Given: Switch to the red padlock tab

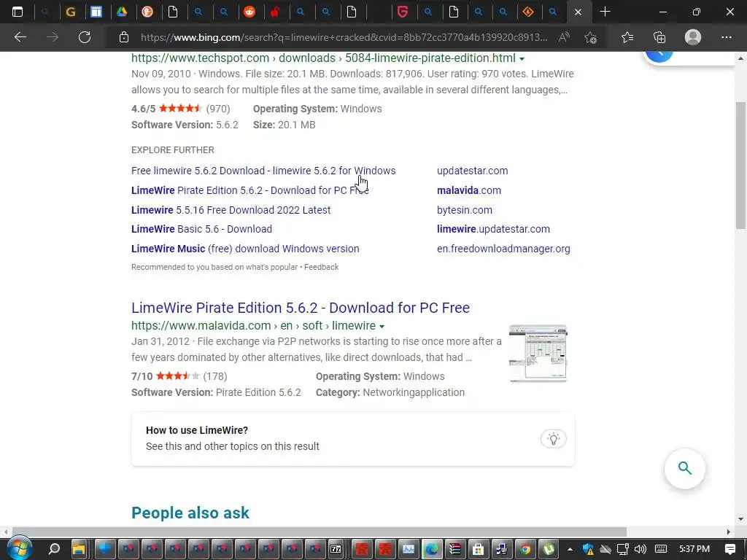Looking at the screenshot, I should [275, 12].
